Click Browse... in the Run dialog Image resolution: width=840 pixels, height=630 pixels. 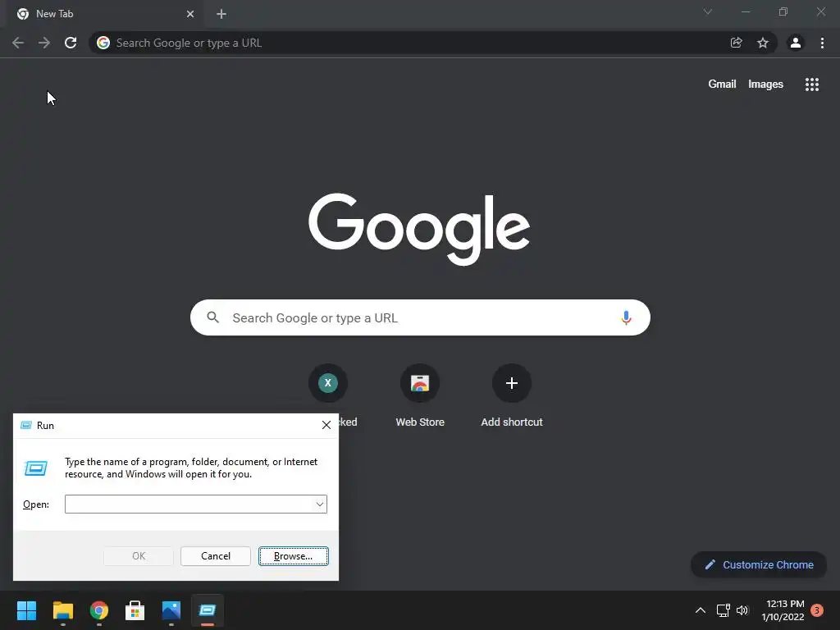tap(293, 556)
